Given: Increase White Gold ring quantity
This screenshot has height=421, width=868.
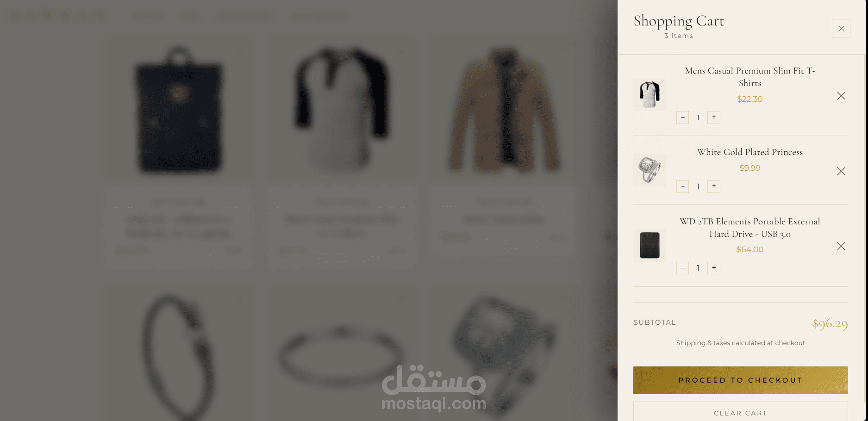Looking at the screenshot, I should pyautogui.click(x=714, y=186).
